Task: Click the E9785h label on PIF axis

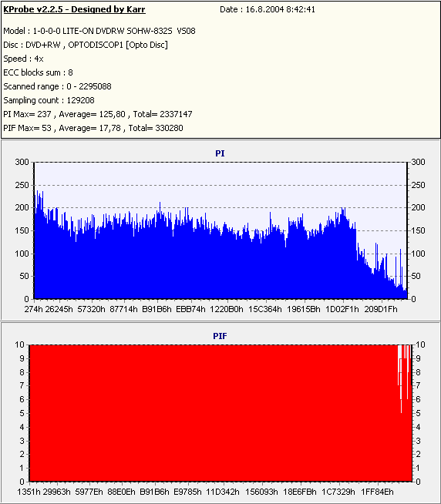Action: point(187,492)
